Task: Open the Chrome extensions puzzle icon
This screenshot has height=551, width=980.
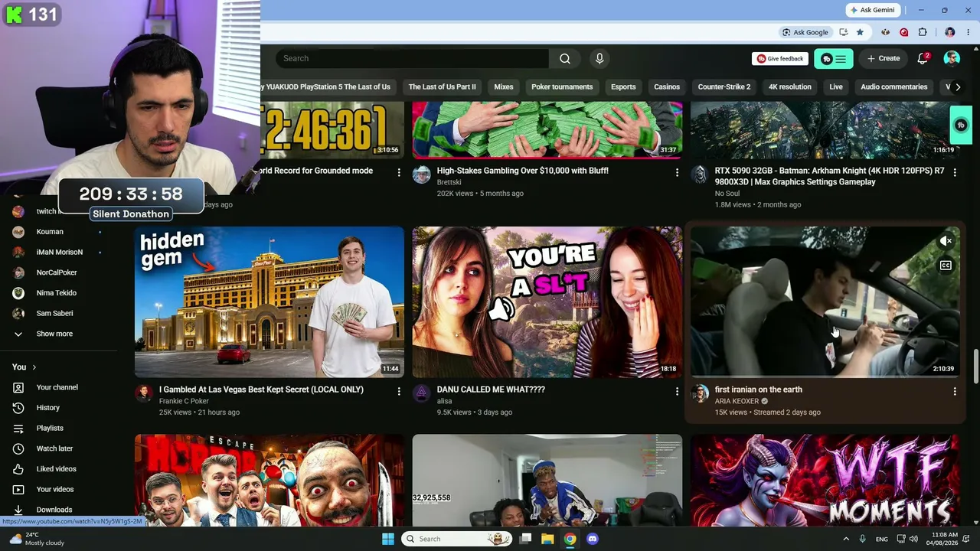Action: (x=923, y=32)
